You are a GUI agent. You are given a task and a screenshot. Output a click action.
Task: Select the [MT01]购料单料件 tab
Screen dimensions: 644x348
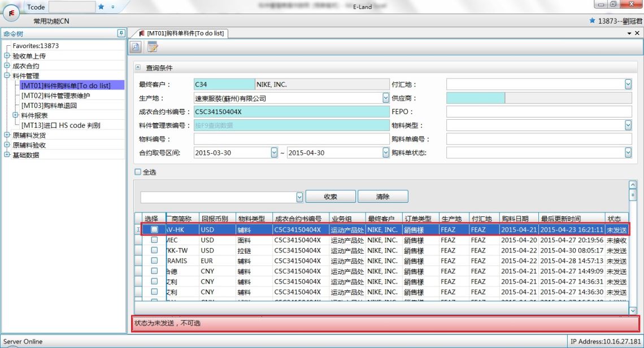click(181, 33)
